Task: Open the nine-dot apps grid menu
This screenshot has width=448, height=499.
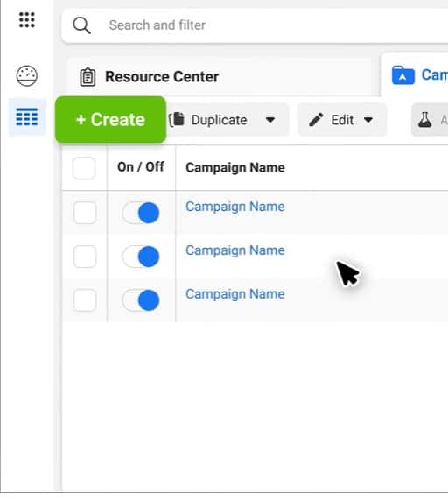Action: (27, 20)
